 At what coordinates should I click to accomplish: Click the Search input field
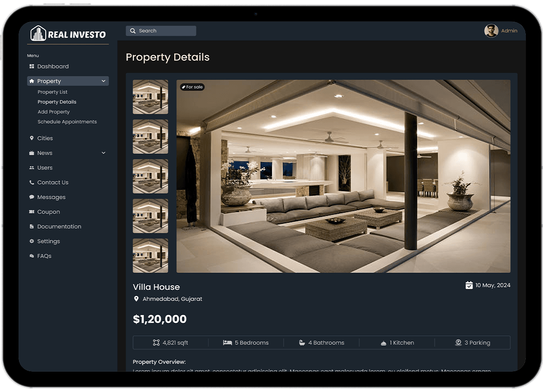pos(161,31)
